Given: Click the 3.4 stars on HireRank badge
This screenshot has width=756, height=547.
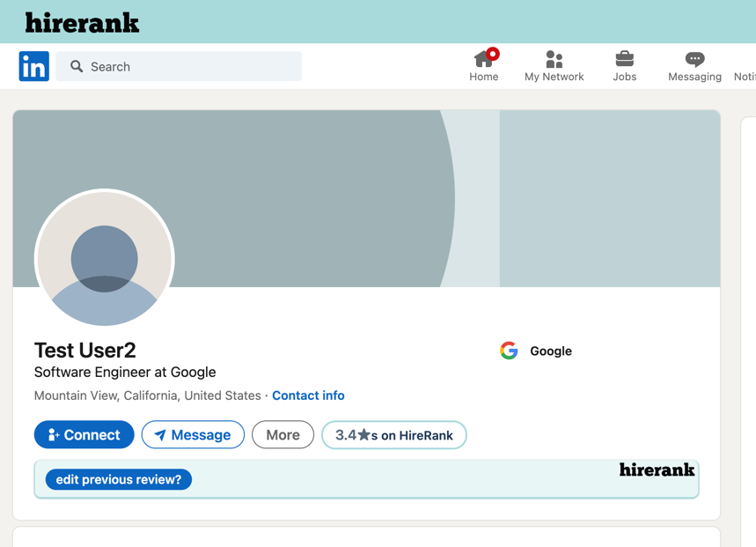Looking at the screenshot, I should pos(394,435).
